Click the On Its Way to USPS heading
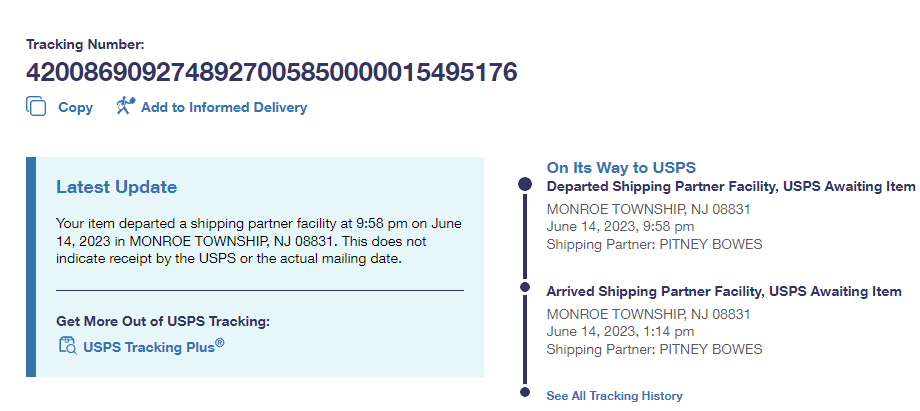This screenshot has height=411, width=920. coord(620,167)
